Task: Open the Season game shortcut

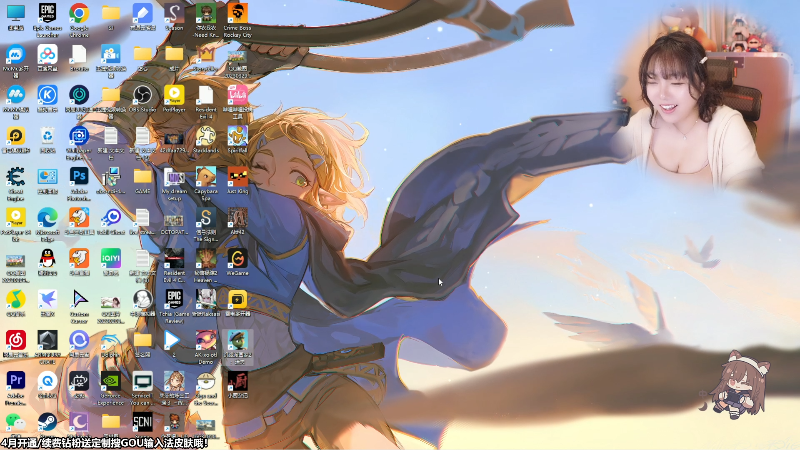Action: [174, 14]
